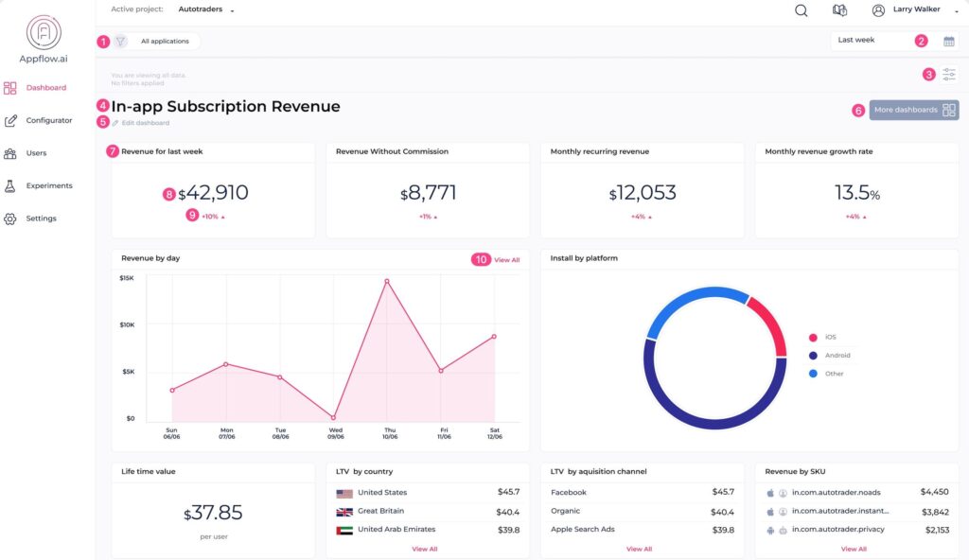Open Users section in sidebar

[x=37, y=153]
